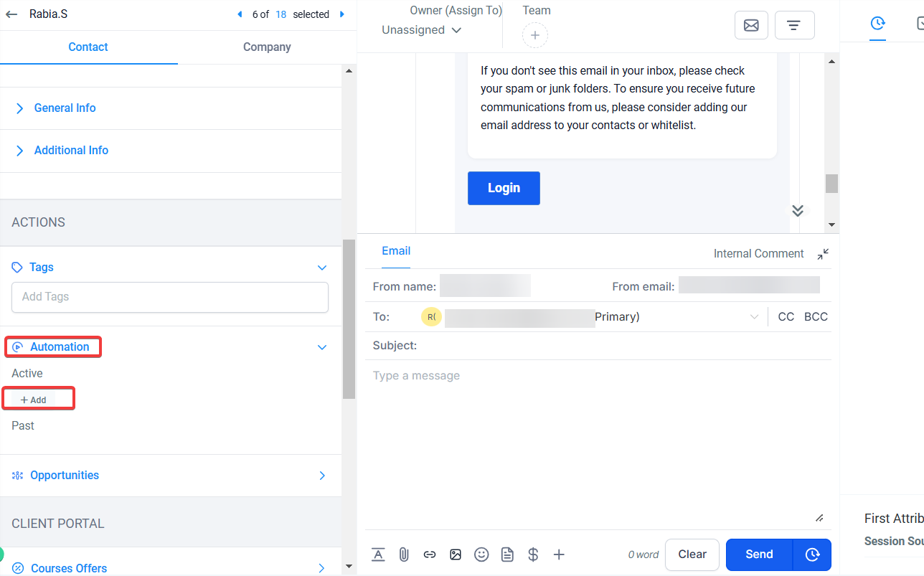Image resolution: width=924 pixels, height=576 pixels.
Task: Click the Active automation label
Action: coord(27,374)
